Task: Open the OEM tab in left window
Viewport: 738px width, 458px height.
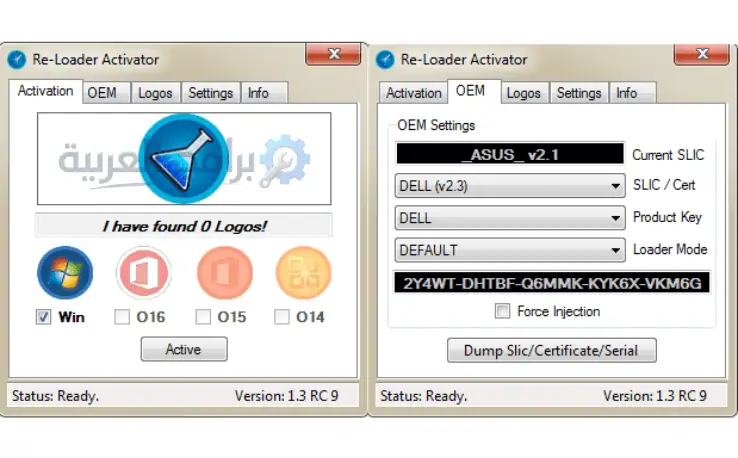Action: pos(106,93)
